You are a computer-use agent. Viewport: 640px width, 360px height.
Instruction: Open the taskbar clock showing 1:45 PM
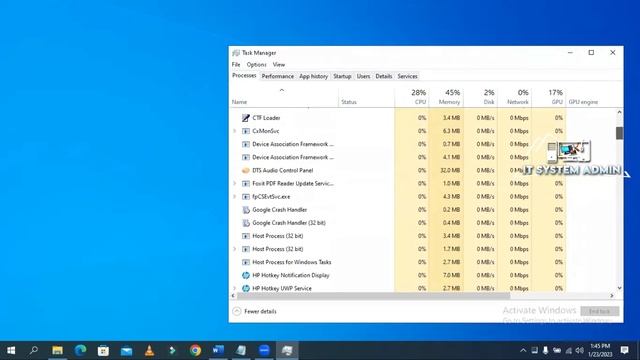(x=600, y=350)
